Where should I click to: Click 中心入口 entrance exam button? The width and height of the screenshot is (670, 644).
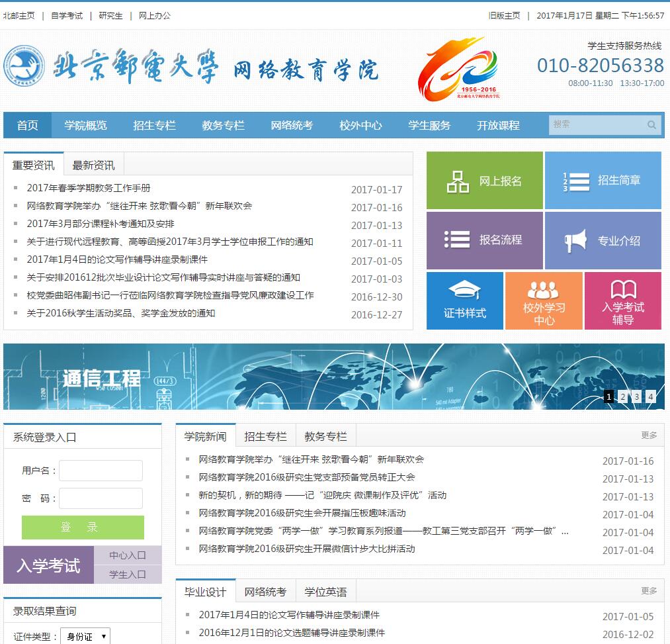[x=128, y=555]
